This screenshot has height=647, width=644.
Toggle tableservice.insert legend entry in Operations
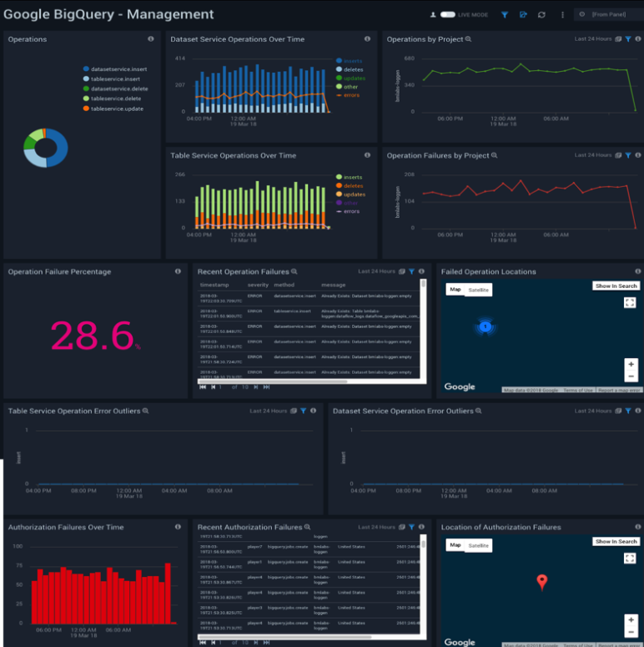tap(112, 78)
